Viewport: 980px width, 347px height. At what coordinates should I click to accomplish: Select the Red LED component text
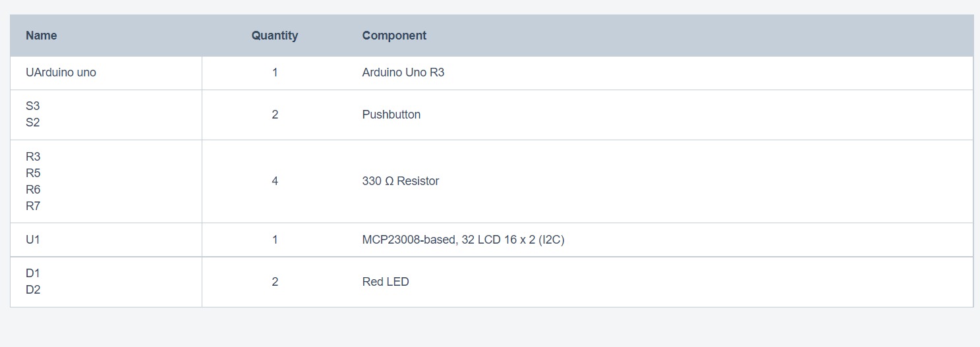click(x=386, y=282)
